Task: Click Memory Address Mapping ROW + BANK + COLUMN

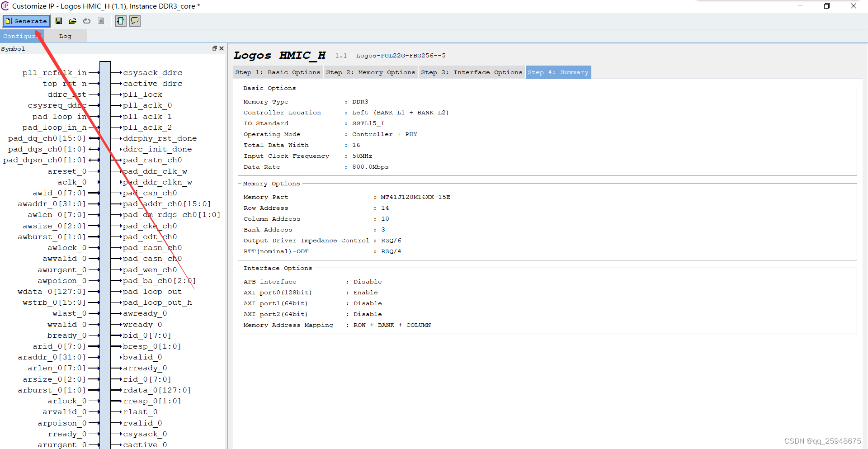Action: click(392, 325)
